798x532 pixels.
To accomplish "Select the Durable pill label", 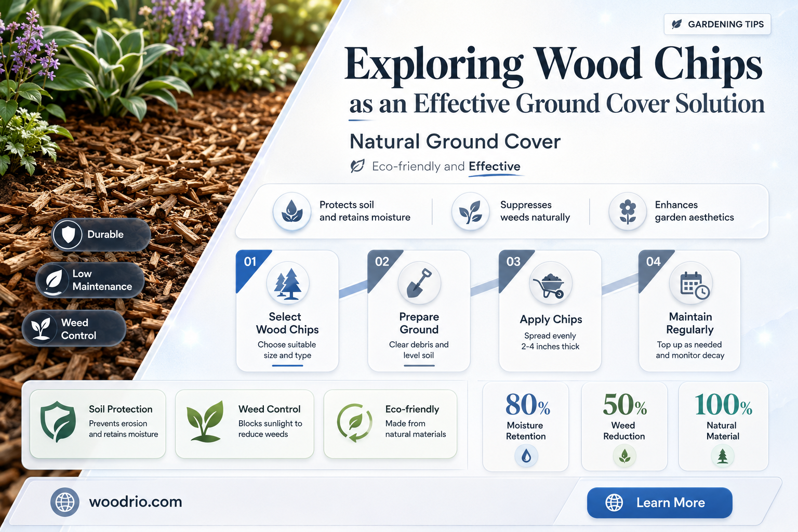I will 105,234.
